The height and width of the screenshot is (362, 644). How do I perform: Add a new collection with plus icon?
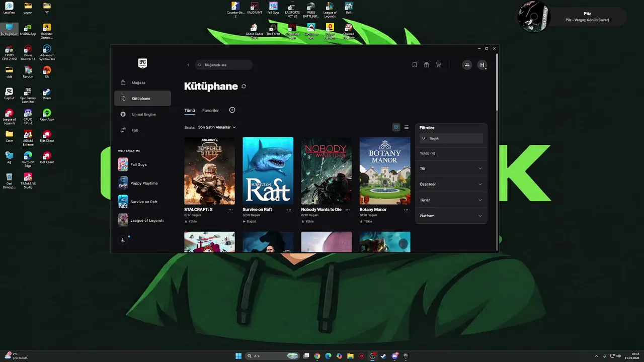232,110
